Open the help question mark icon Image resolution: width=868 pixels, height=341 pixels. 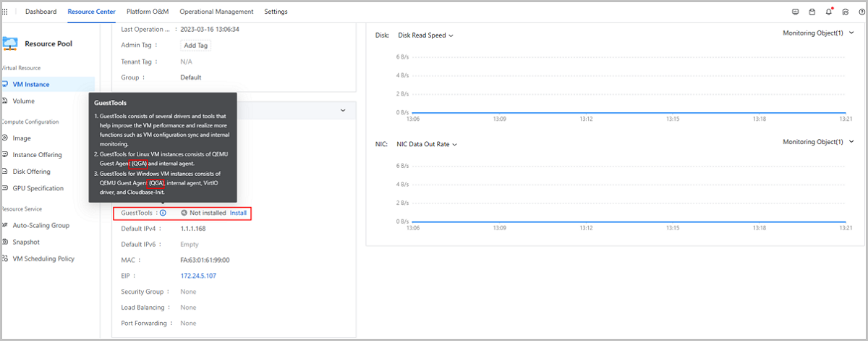coord(861,12)
